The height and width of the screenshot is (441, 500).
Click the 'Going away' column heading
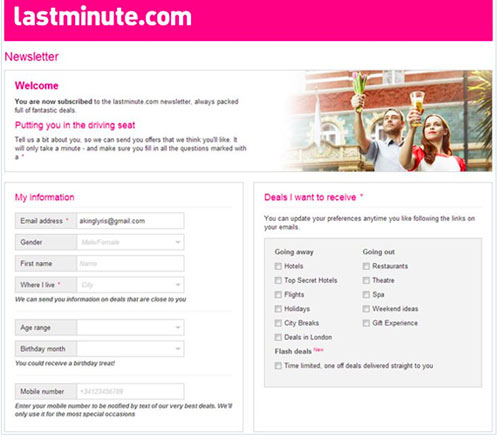point(294,252)
